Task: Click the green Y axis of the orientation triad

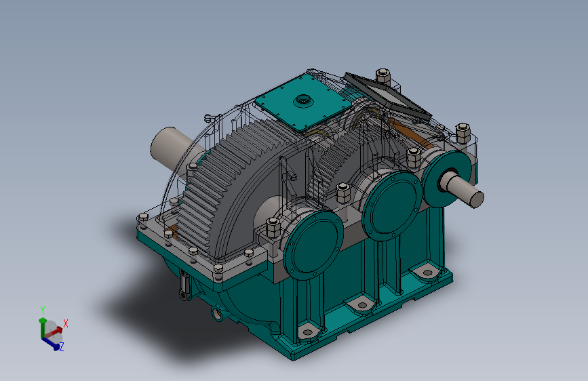Action: click(42, 327)
